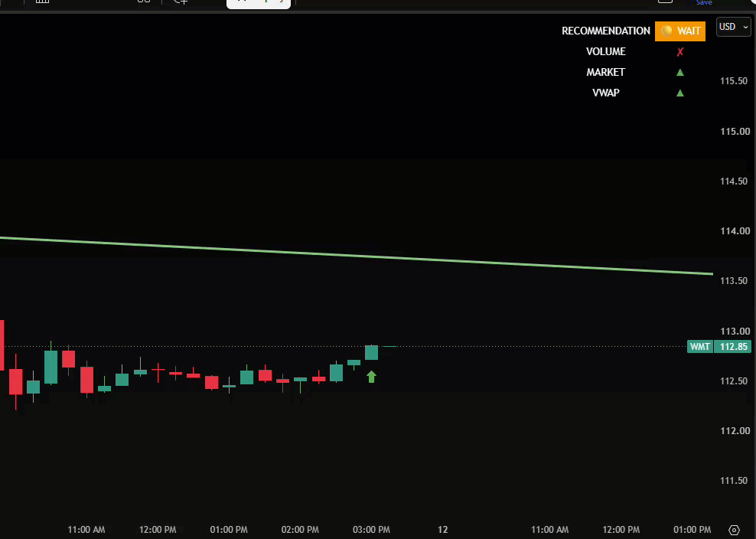Click the 113.00 price axis label
Image resolution: width=756 pixels, height=539 pixels.
coord(735,332)
